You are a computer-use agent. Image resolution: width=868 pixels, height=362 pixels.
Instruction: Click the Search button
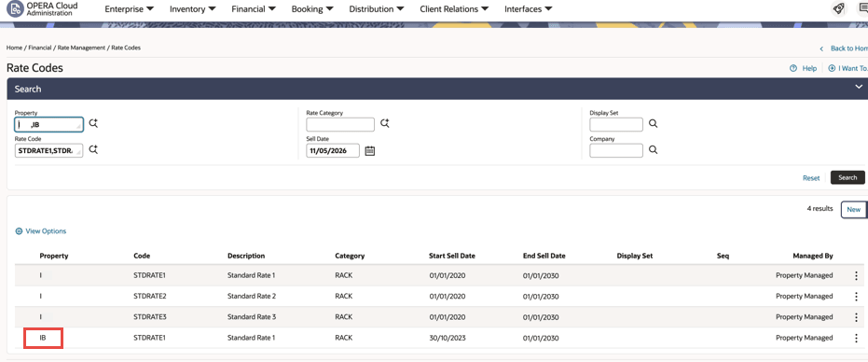tap(847, 177)
